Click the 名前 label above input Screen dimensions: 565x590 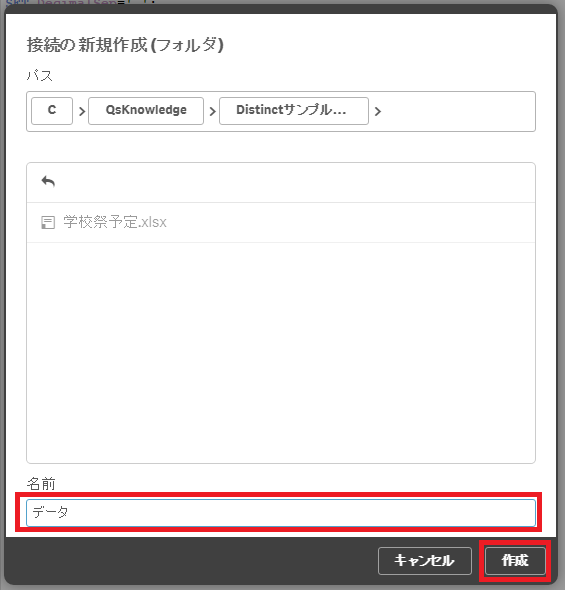(x=41, y=484)
